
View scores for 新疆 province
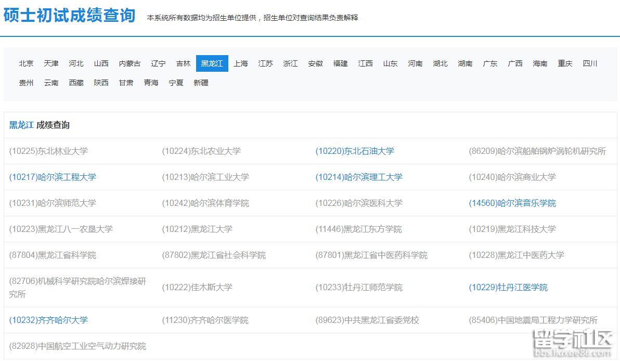tap(201, 82)
